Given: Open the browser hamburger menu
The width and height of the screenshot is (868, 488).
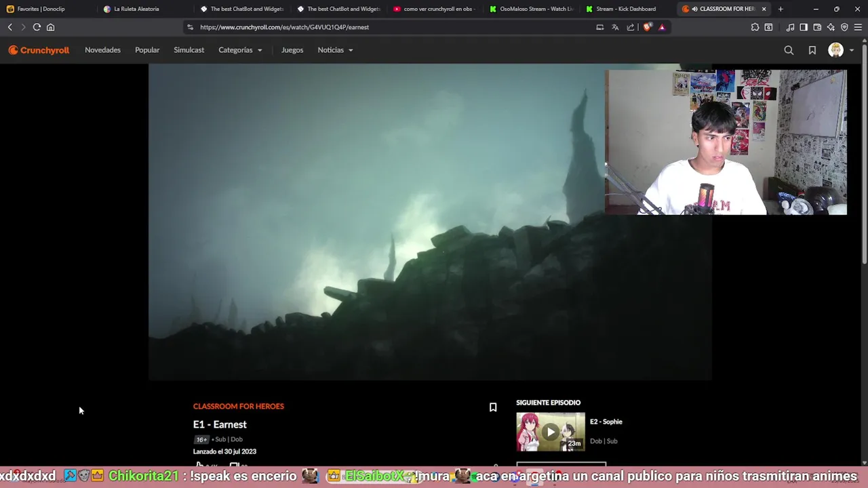Looking at the screenshot, I should 858,27.
